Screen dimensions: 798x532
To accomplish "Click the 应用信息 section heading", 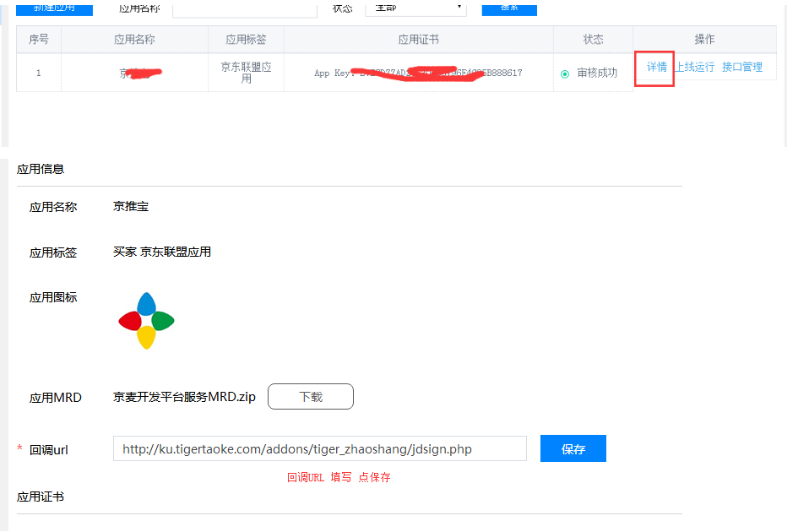I will click(41, 170).
